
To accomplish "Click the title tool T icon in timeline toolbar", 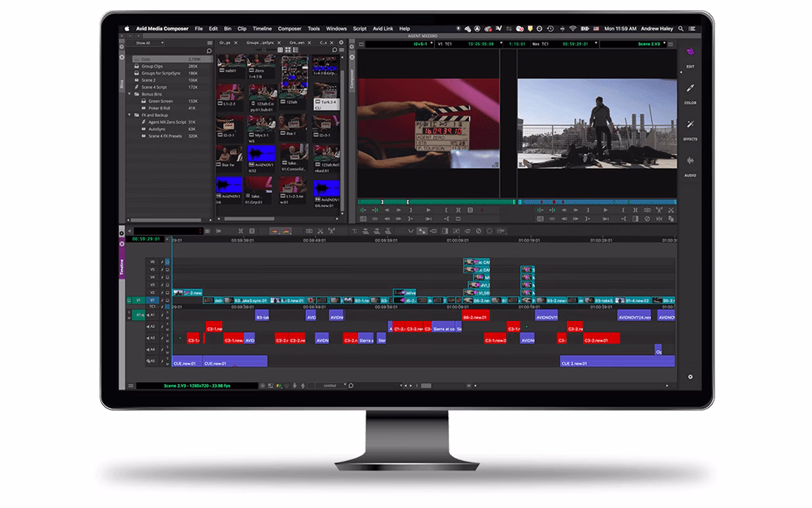I will click(355, 231).
